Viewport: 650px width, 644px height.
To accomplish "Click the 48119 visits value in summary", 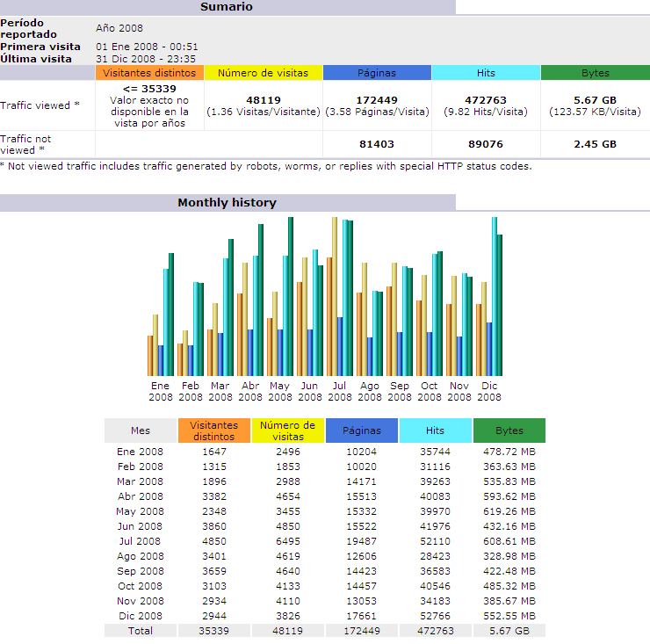I will [264, 100].
